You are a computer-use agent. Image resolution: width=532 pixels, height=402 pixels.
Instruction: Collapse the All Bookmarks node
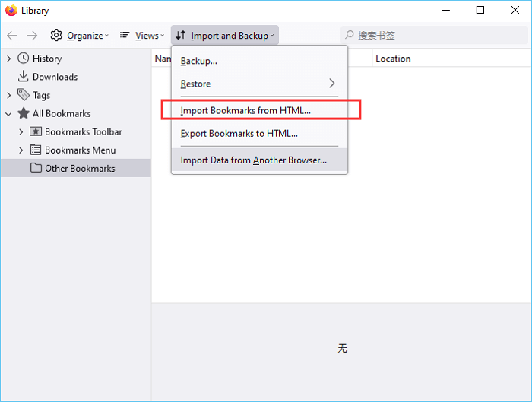coord(9,114)
